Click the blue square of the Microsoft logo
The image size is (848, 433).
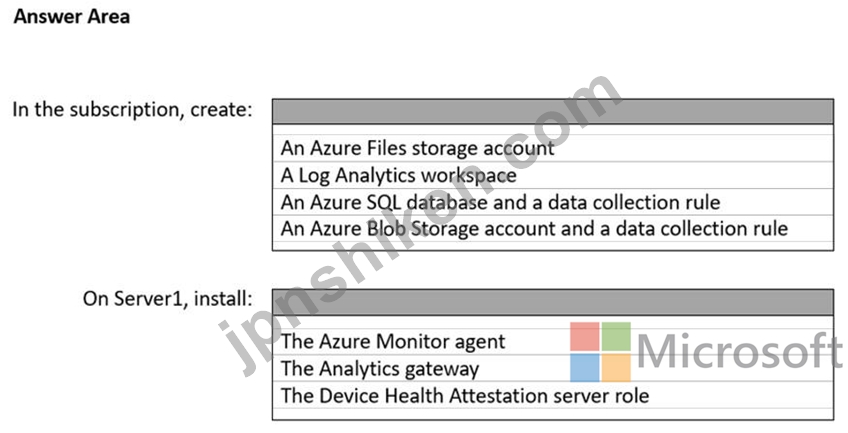(585, 368)
